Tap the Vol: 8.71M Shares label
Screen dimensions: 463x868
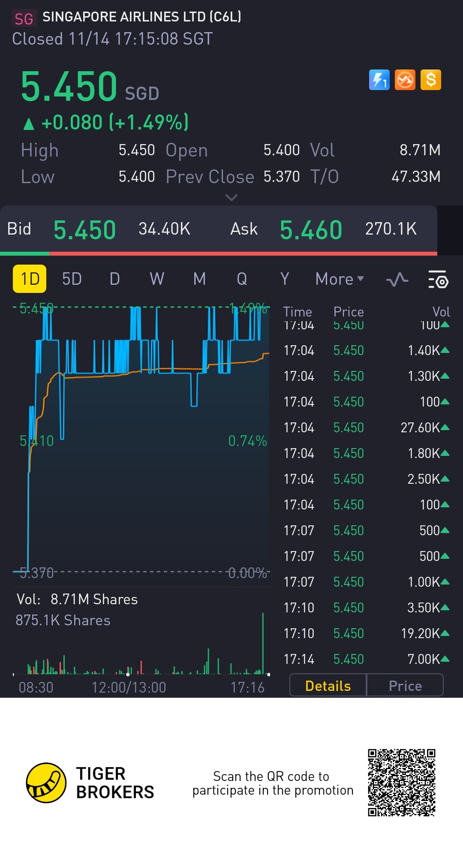click(77, 599)
